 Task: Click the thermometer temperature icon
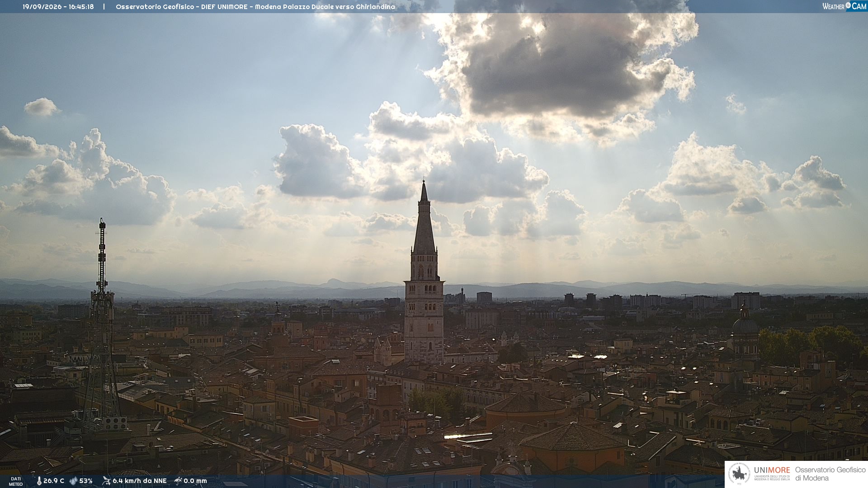click(39, 481)
